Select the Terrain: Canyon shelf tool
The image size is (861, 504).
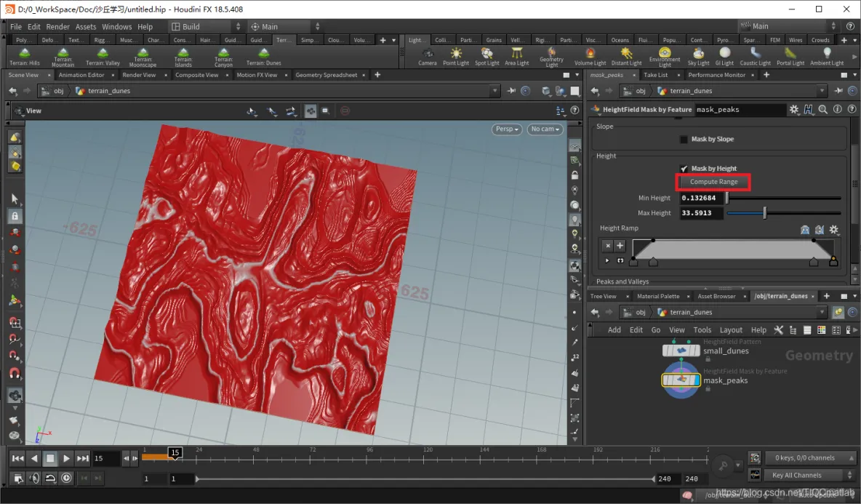coord(223,57)
